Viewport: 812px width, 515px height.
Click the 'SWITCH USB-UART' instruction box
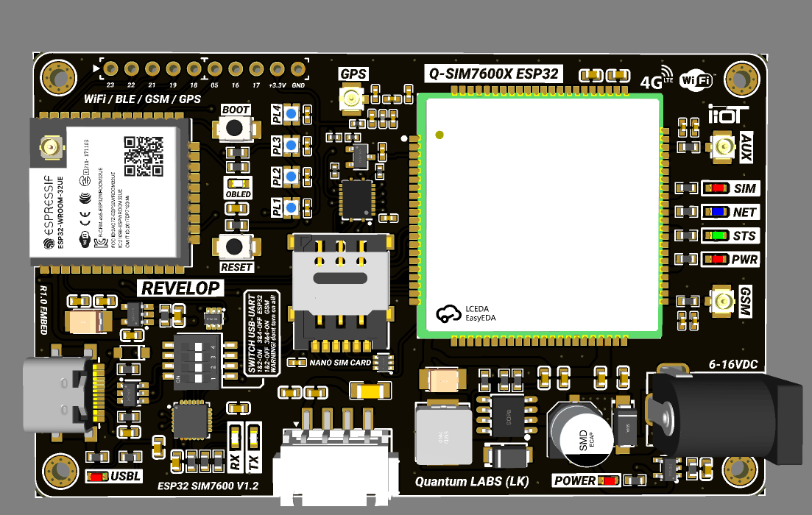click(x=262, y=333)
